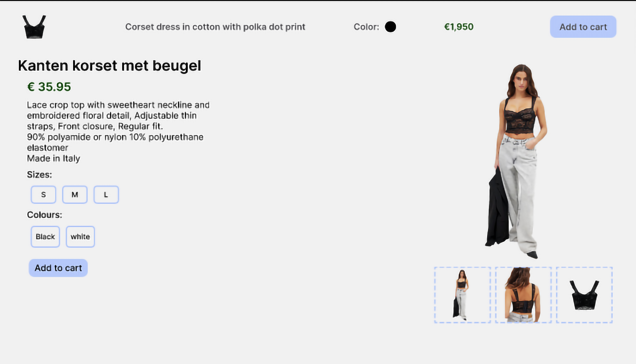Click the Sizes label

click(x=39, y=174)
